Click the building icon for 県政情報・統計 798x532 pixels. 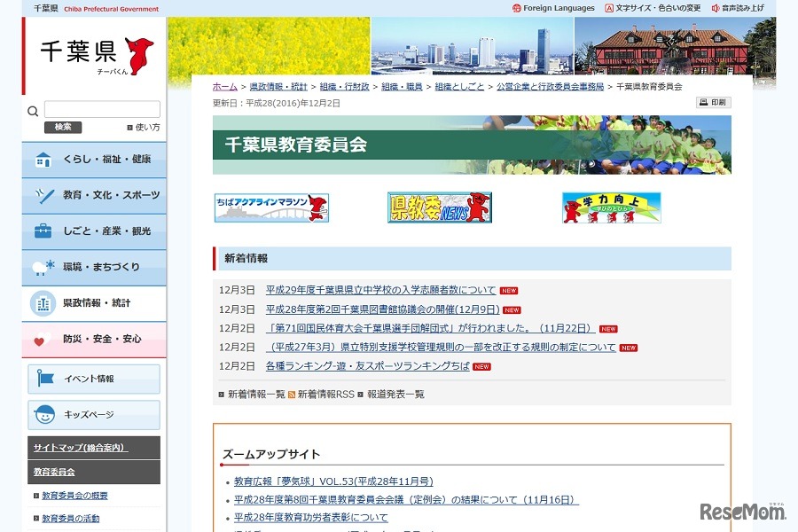43,303
